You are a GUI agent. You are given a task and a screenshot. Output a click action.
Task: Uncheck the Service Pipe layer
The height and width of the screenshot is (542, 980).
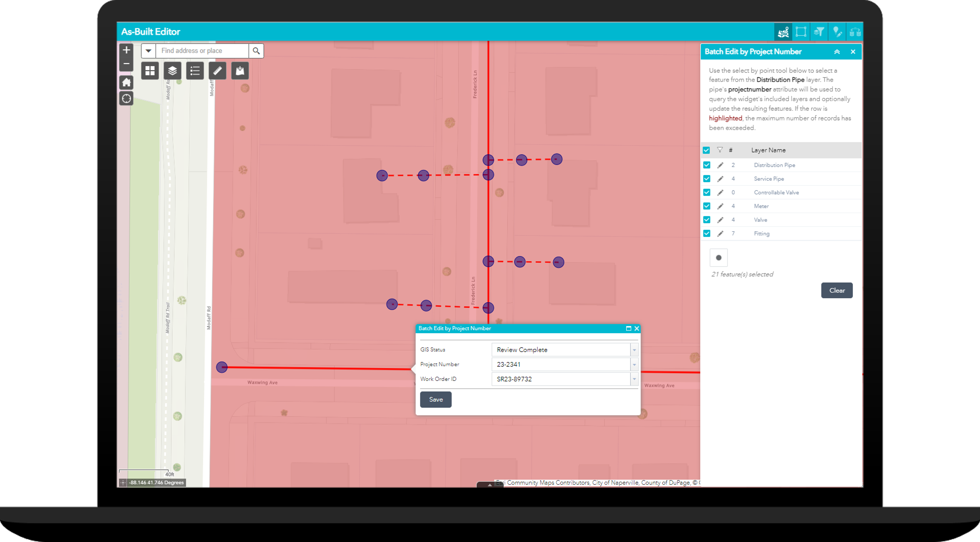(707, 178)
